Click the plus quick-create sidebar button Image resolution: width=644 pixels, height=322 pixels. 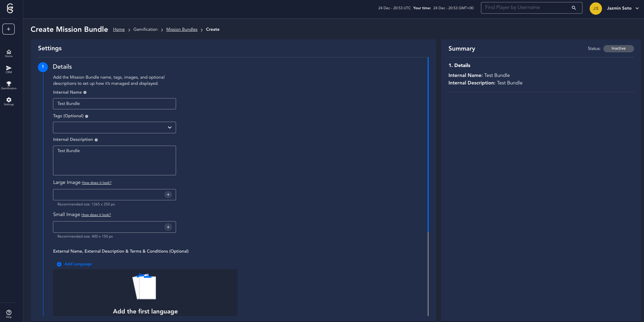(x=9, y=29)
